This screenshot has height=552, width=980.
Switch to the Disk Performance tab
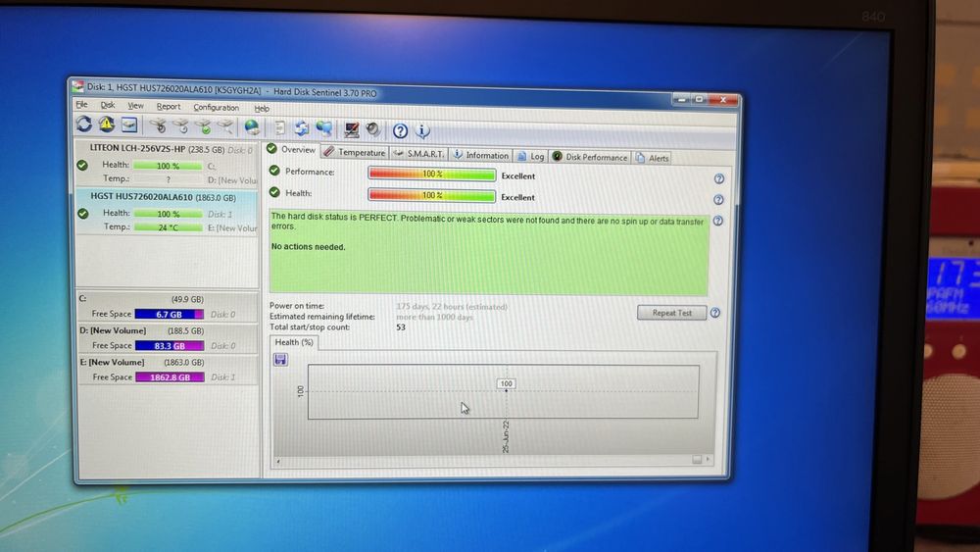589,157
